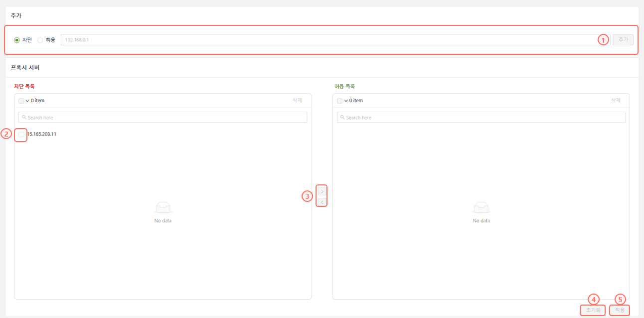Focus the search box in 차단 목록

click(162, 118)
